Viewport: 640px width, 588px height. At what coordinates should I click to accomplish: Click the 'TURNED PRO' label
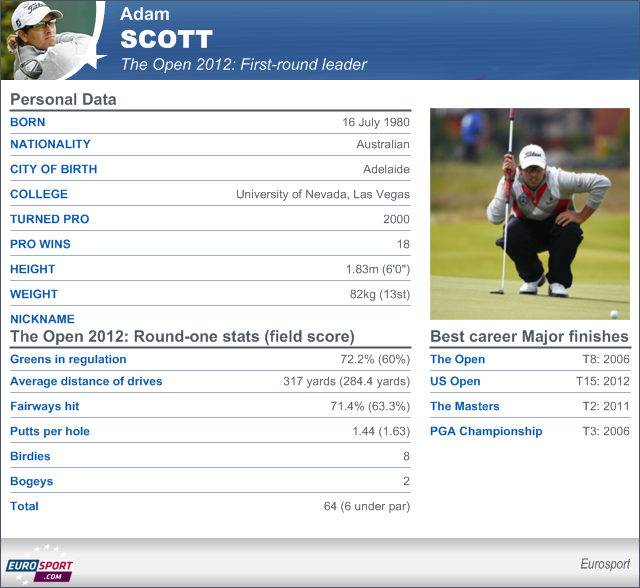49,219
